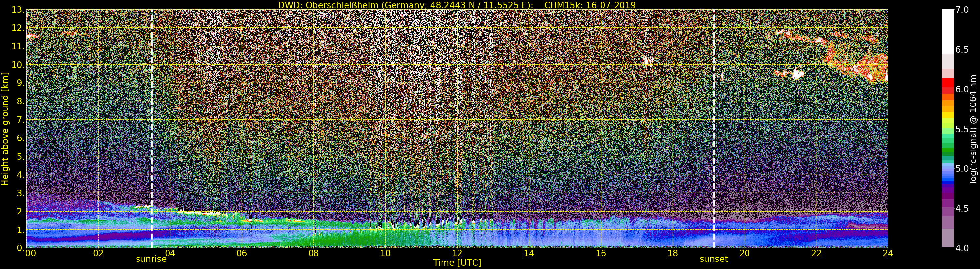Click the '6.5' colorbar tick value
This screenshot has width=980, height=269.
click(x=962, y=50)
